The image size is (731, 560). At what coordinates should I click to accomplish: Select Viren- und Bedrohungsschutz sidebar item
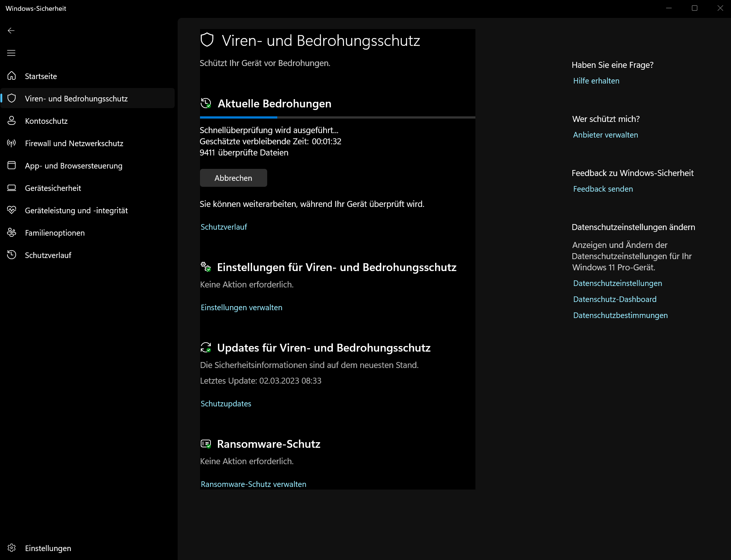tap(76, 98)
